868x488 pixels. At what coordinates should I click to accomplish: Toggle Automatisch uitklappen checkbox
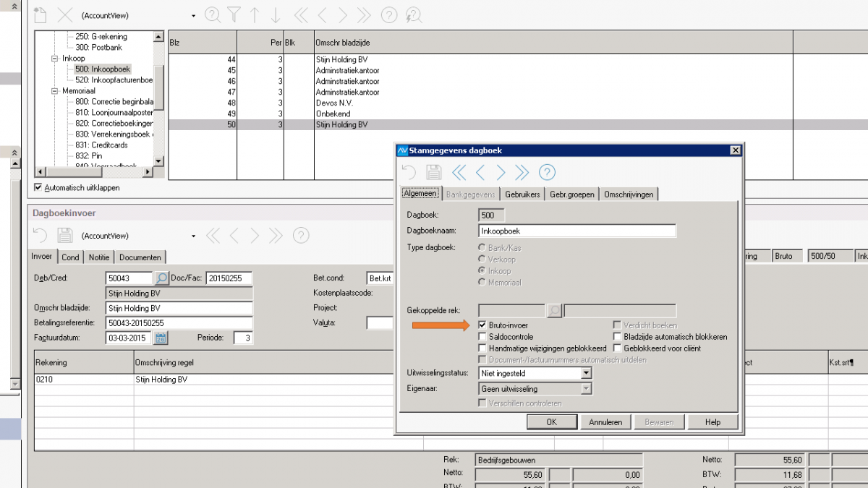pyautogui.click(x=38, y=187)
